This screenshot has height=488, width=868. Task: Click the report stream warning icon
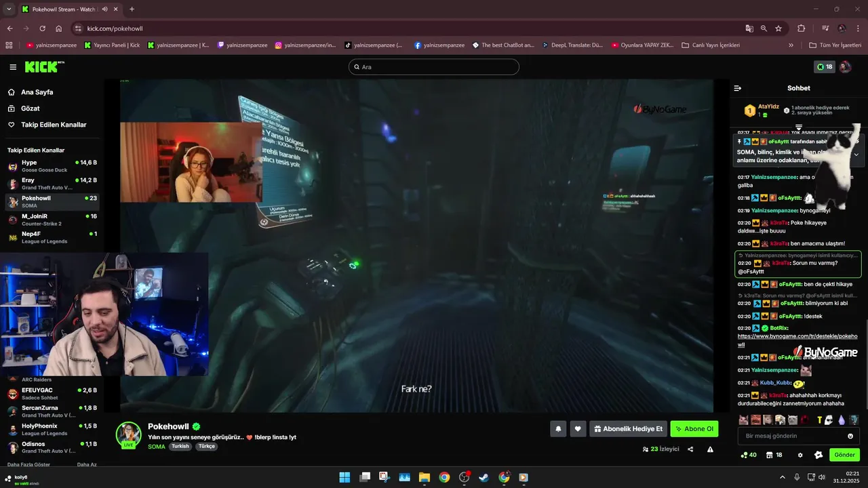(710, 449)
